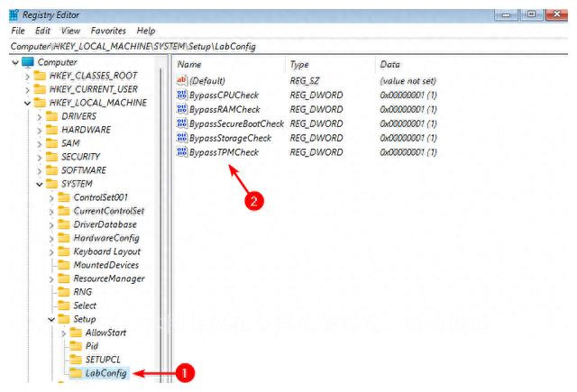The width and height of the screenshot is (577, 392).
Task: Click the SYSTEM folder icon
Action: click(x=52, y=184)
